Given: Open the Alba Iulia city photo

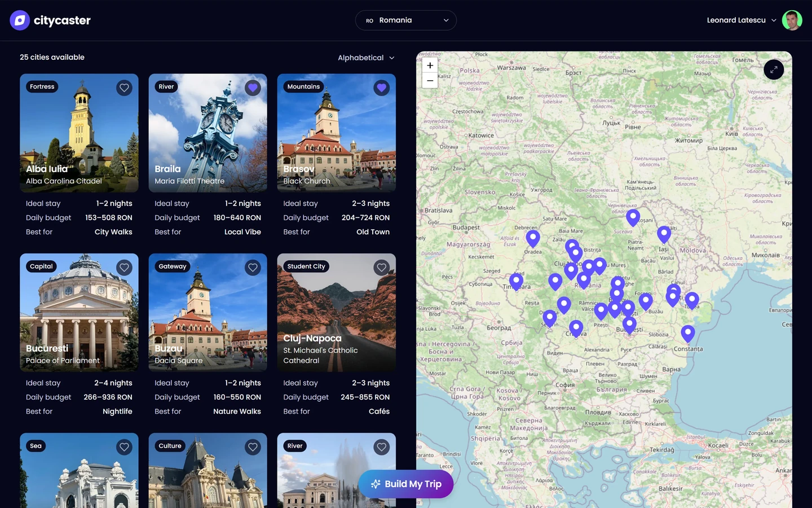Looking at the screenshot, I should [79, 133].
